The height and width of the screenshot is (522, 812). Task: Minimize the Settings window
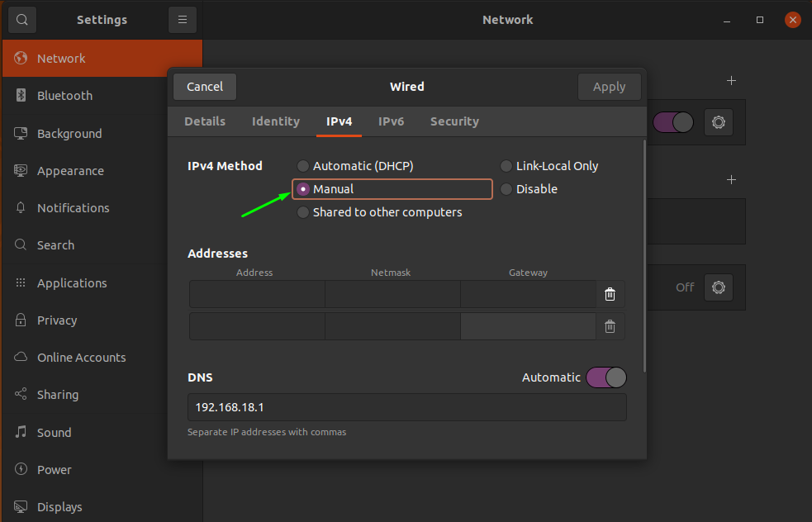(x=727, y=20)
